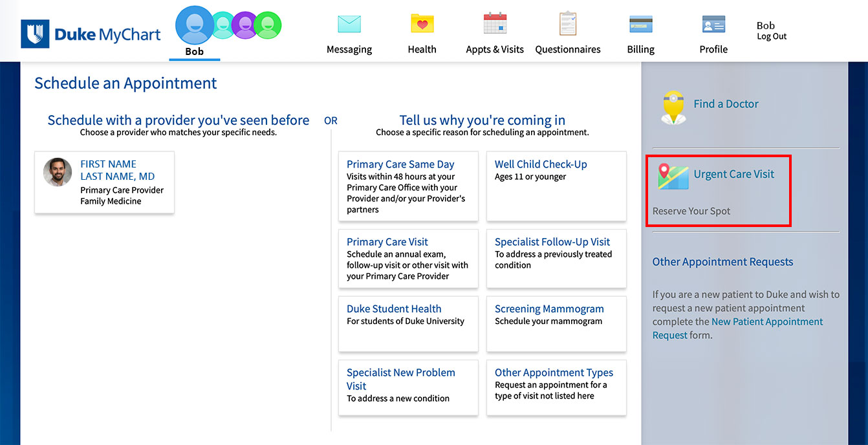The width and height of the screenshot is (868, 445).
Task: Click the Urgent Care Visit map icon
Action: 673,177
